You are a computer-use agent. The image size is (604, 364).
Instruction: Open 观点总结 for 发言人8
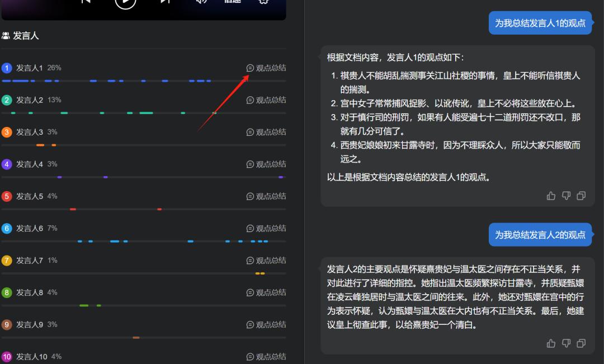tap(266, 292)
